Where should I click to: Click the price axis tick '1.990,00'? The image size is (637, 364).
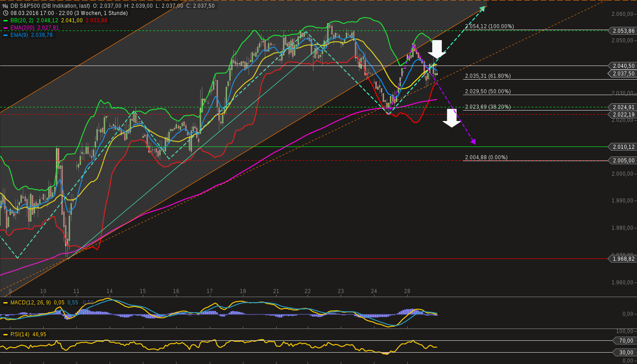coord(623,201)
